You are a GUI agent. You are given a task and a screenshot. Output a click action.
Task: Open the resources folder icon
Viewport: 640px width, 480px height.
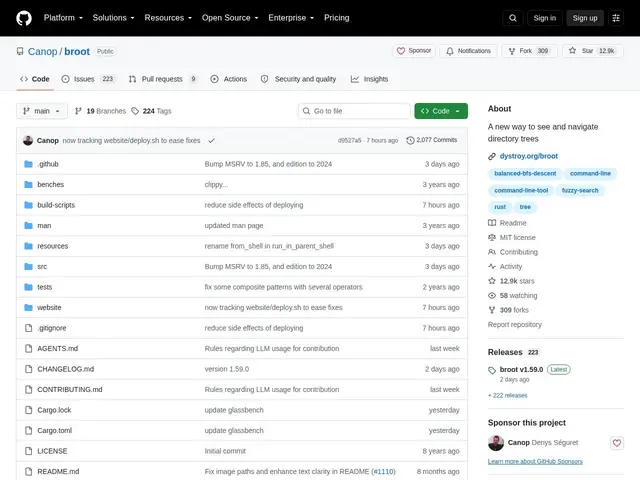tap(28, 246)
